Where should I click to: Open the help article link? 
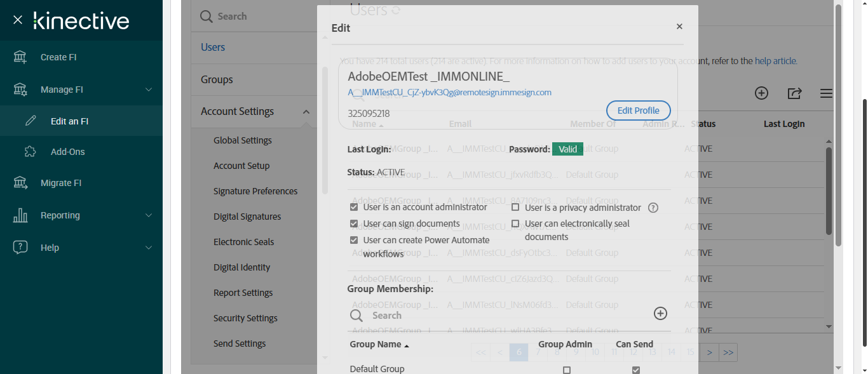(x=775, y=61)
